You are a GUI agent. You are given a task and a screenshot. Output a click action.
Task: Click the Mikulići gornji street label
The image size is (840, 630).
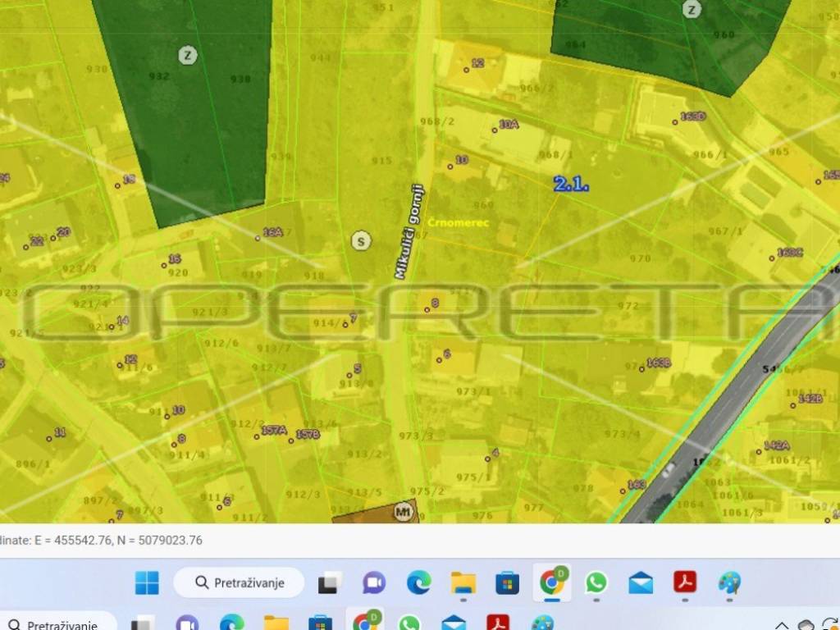(x=409, y=231)
